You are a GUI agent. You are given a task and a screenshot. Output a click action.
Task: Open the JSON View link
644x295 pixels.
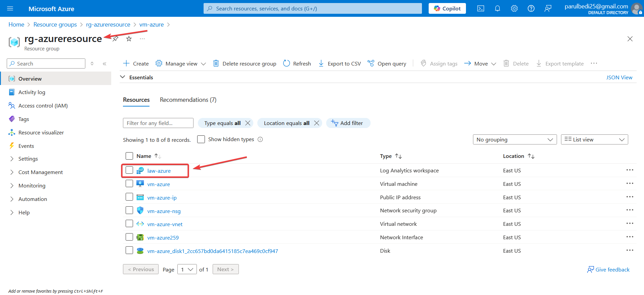coord(619,77)
